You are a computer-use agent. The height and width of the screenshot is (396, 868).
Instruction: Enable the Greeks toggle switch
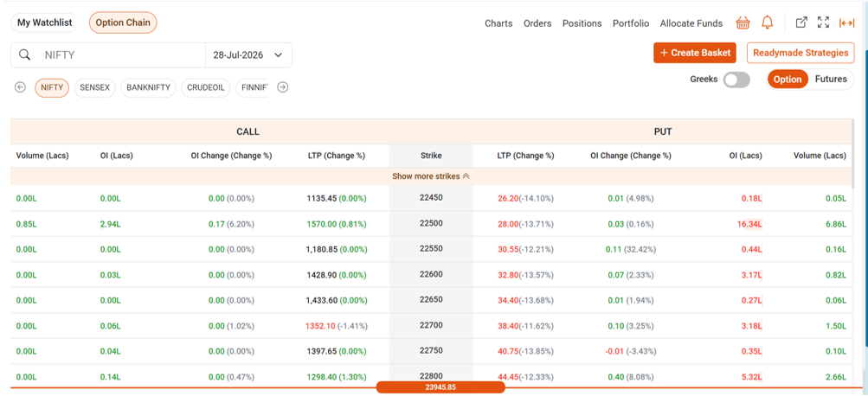[736, 80]
